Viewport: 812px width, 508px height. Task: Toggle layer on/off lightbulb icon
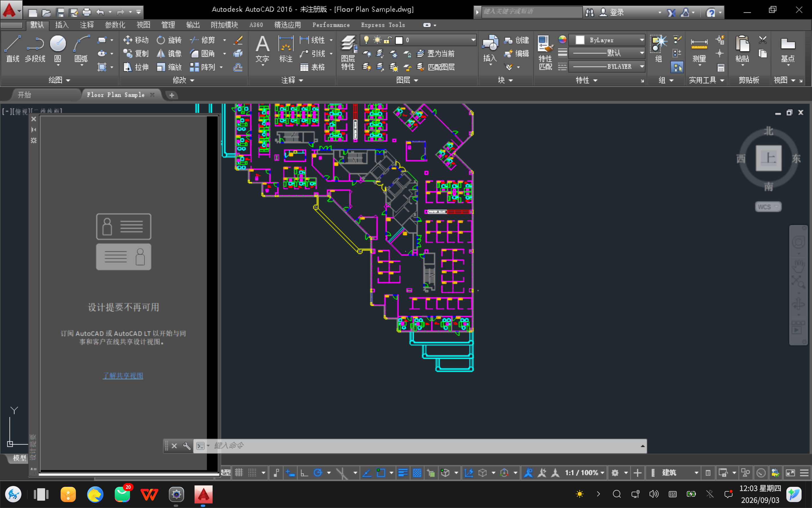(367, 40)
